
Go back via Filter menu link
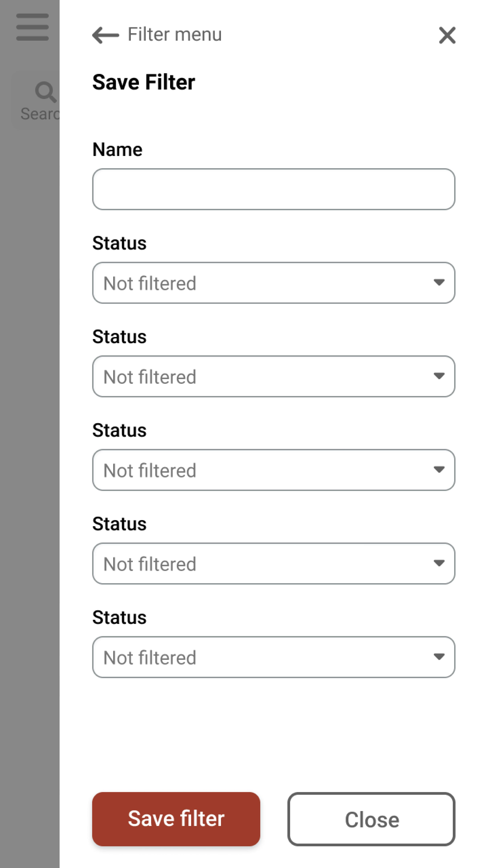(x=174, y=35)
